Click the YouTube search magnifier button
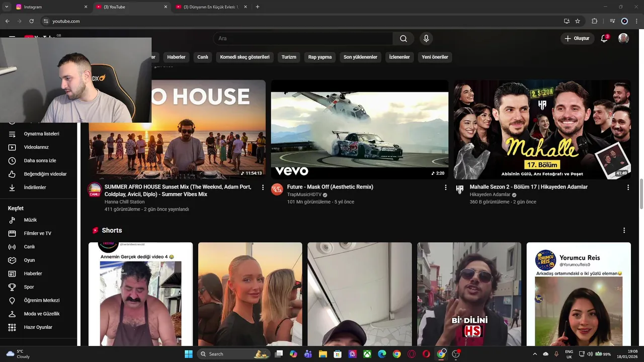The height and width of the screenshot is (362, 644). (404, 39)
